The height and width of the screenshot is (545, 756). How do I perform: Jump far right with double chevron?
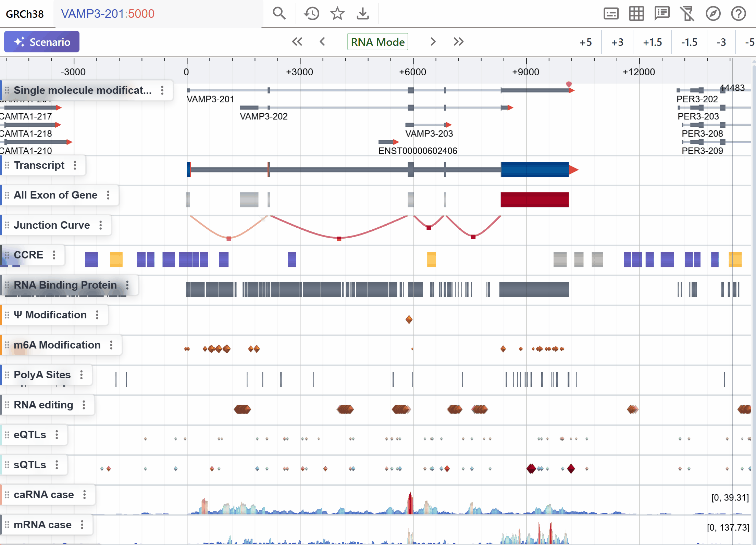(x=458, y=42)
